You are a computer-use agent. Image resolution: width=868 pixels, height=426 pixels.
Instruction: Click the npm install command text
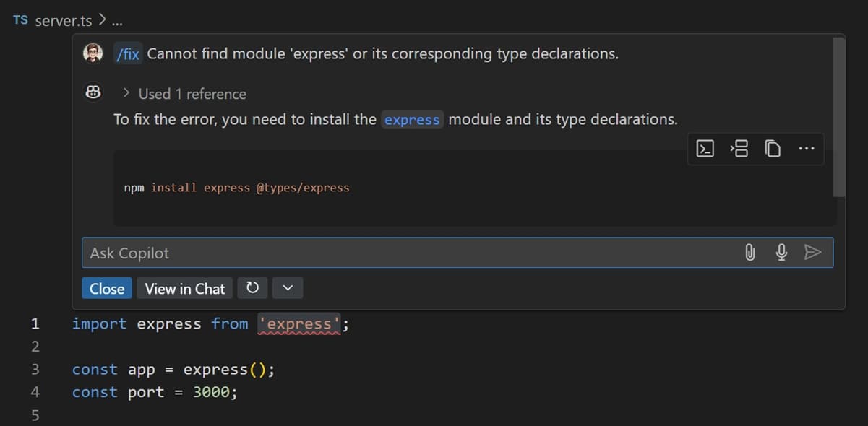click(236, 188)
